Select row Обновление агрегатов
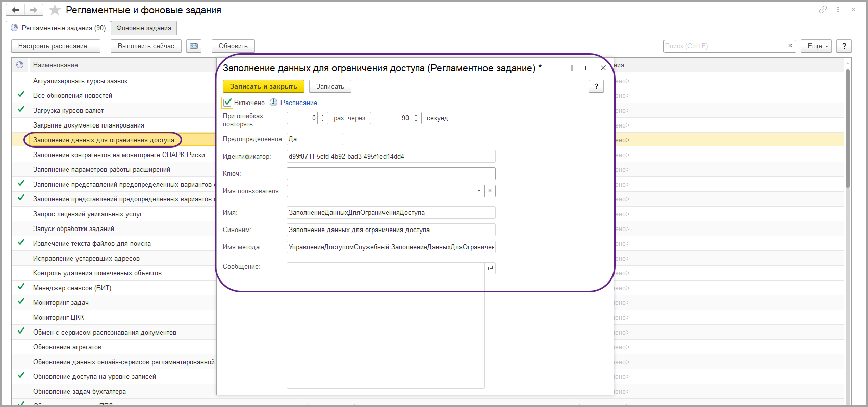 [67, 347]
